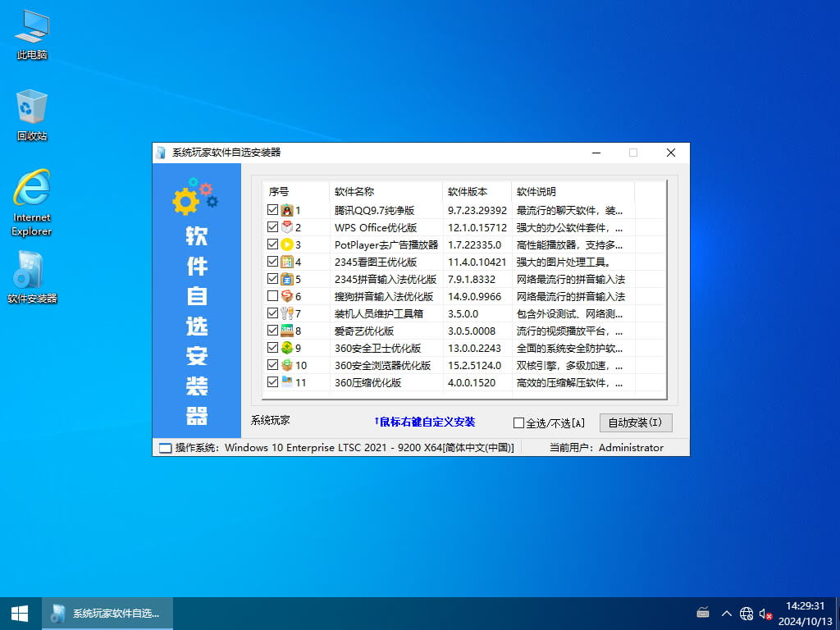Uncheck 360安全浏览器优化版 checkbox
The image size is (840, 630).
(272, 365)
